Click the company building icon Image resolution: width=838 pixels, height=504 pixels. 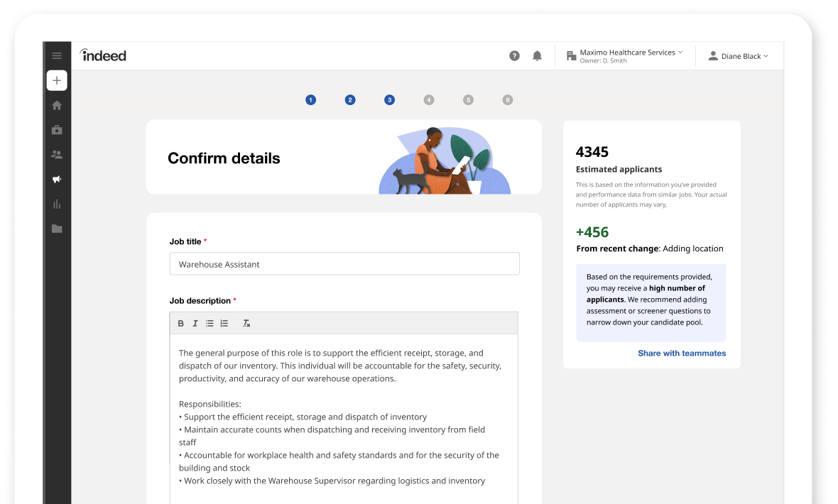(x=571, y=55)
